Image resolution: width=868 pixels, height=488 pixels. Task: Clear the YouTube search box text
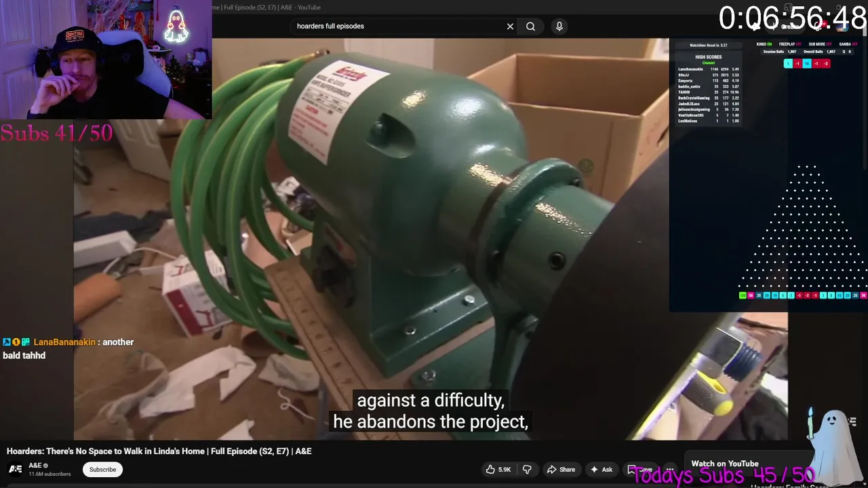(510, 26)
